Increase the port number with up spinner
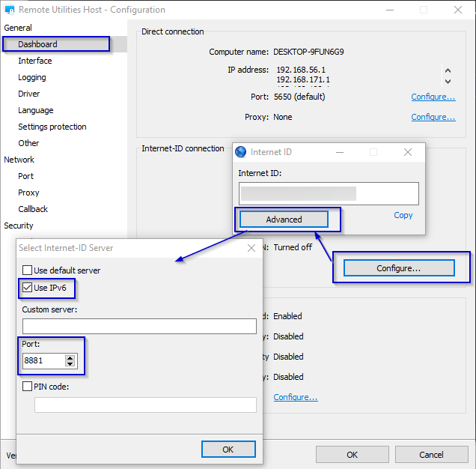This screenshot has height=469, width=476. [x=70, y=357]
